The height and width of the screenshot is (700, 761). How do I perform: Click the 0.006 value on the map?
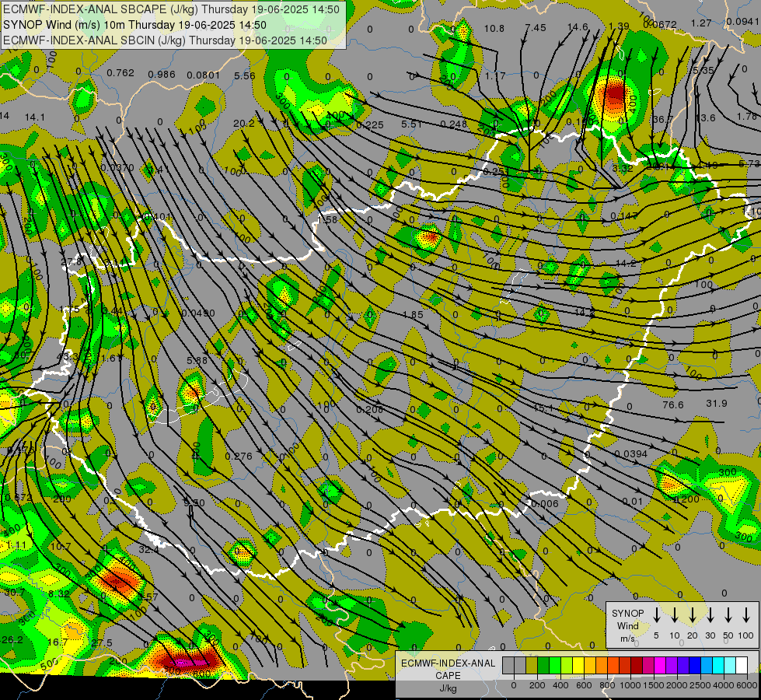pyautogui.click(x=545, y=504)
